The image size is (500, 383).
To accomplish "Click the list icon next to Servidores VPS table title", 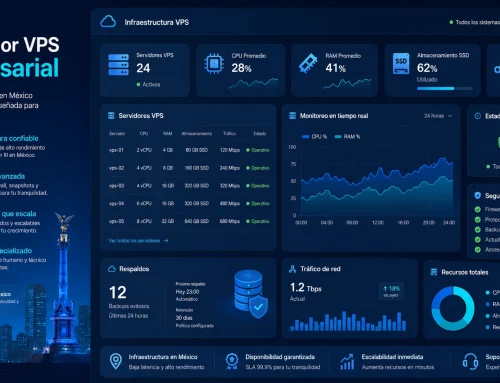I will (x=111, y=116).
